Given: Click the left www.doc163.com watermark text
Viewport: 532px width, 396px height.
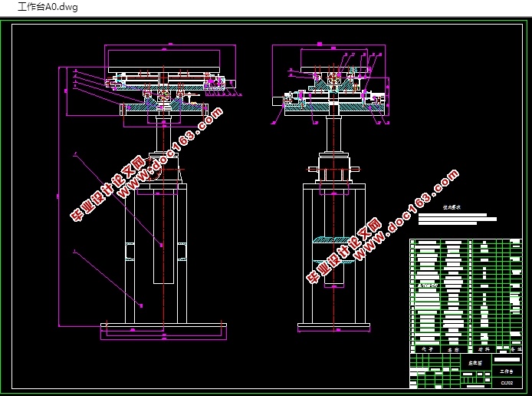Looking at the screenshot, I should [x=171, y=153].
